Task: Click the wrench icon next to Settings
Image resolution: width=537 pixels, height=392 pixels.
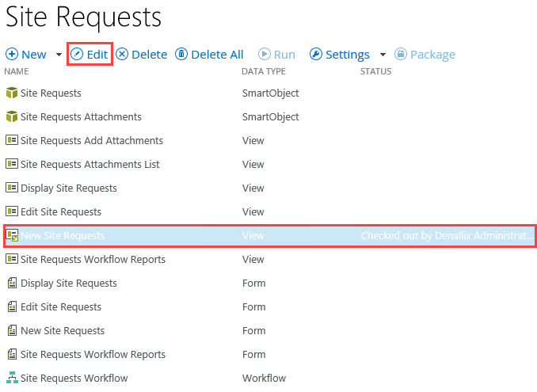Action: 315,55
